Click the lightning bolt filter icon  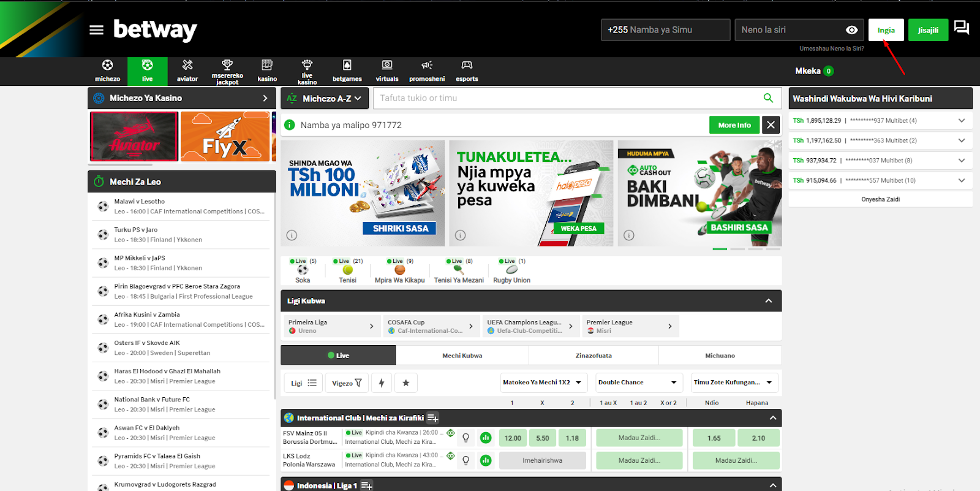381,383
